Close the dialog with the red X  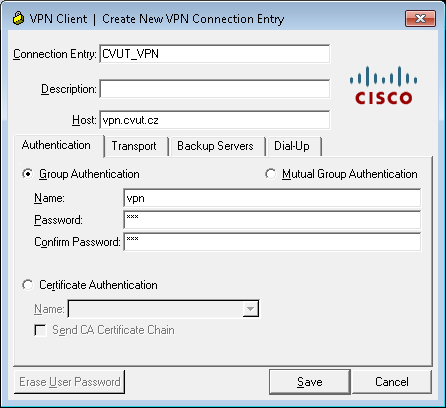[x=421, y=18]
